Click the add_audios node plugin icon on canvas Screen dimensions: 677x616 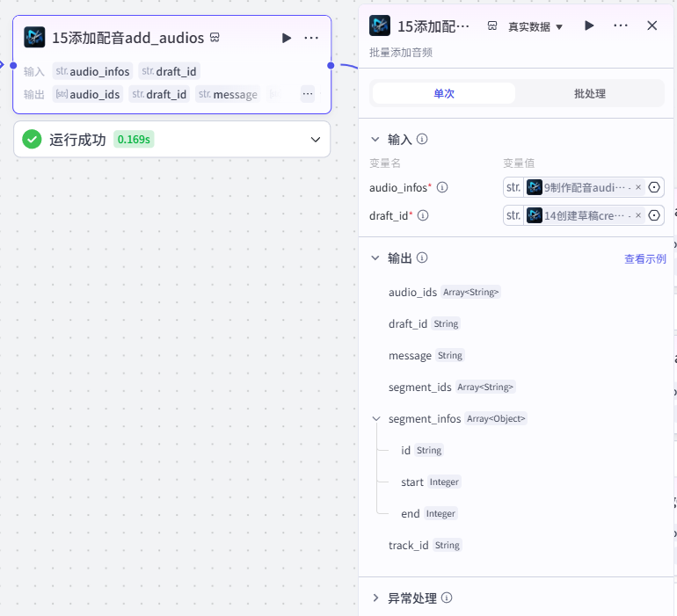[34, 38]
